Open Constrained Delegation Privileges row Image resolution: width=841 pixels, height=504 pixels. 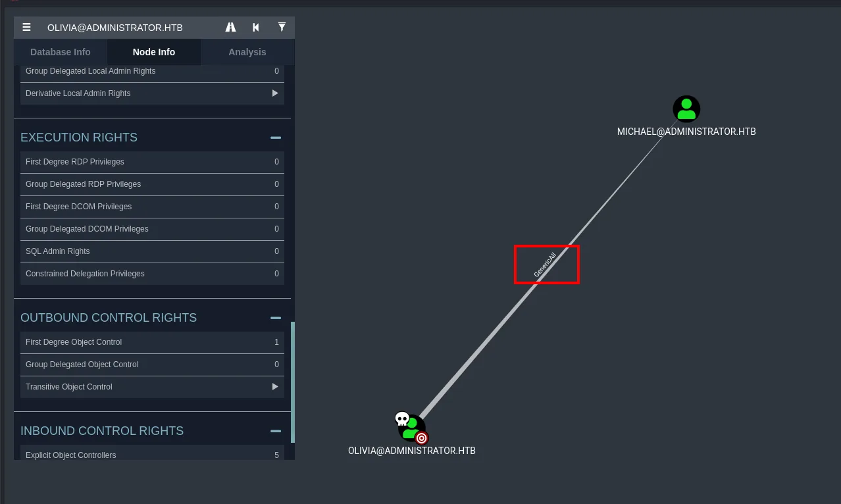tap(152, 274)
